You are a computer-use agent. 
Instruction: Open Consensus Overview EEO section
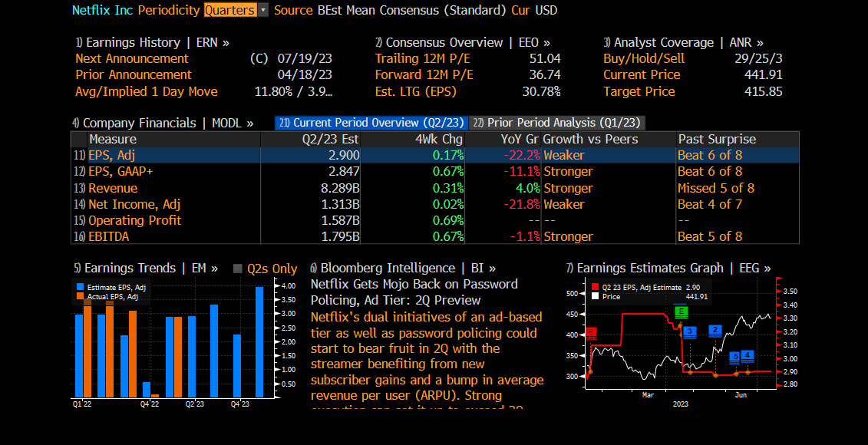pos(463,43)
